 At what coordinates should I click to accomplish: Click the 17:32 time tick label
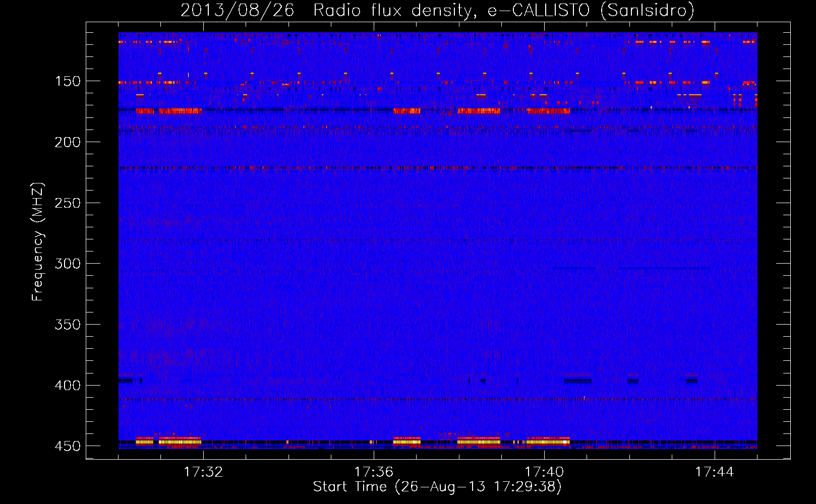tap(203, 472)
